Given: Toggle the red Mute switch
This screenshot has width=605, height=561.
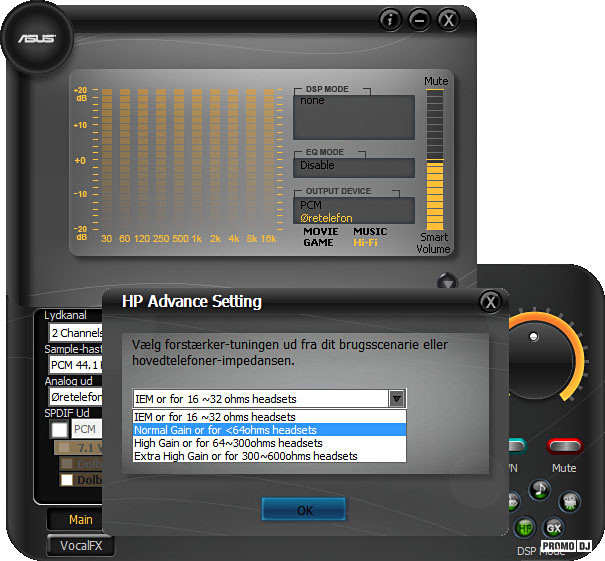Looking at the screenshot, I should (564, 446).
